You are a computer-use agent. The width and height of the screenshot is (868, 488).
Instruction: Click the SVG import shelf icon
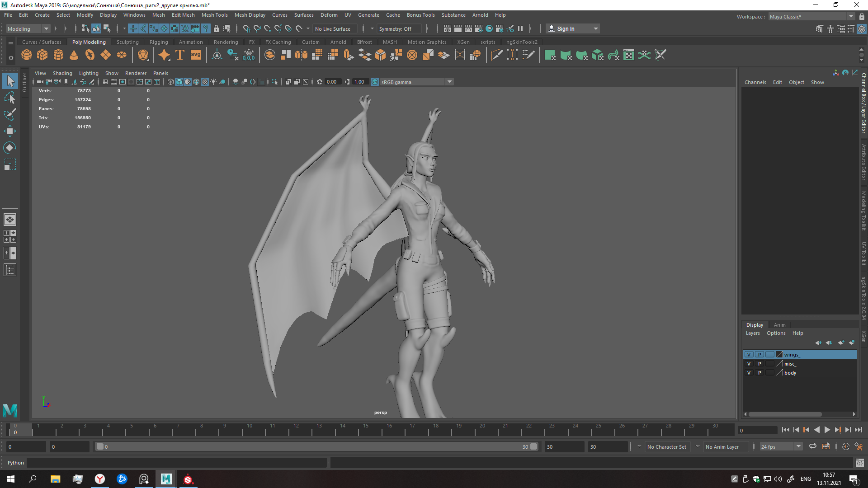(196, 55)
